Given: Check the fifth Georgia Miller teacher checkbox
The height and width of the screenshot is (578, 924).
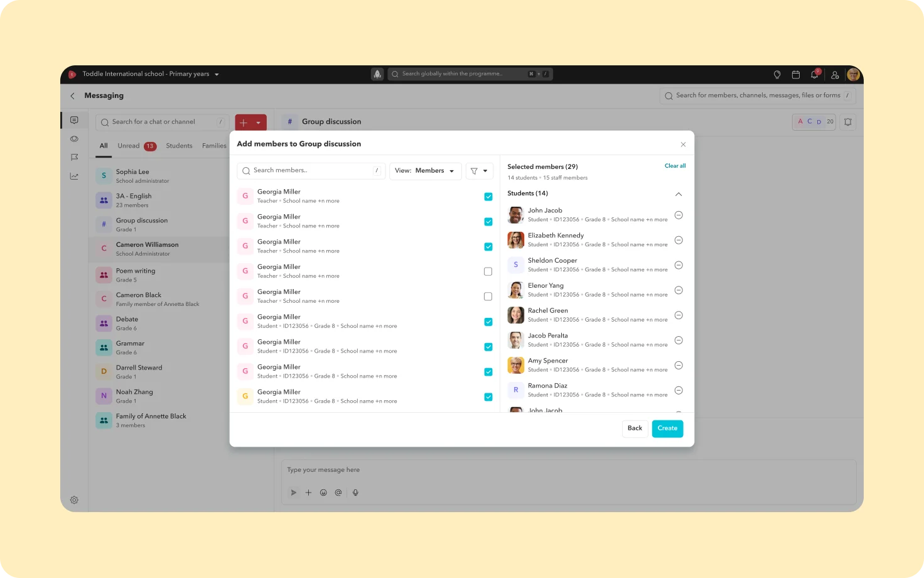Looking at the screenshot, I should click(488, 297).
